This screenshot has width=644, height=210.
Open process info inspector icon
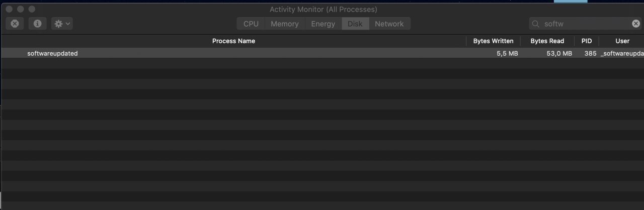coord(37,24)
